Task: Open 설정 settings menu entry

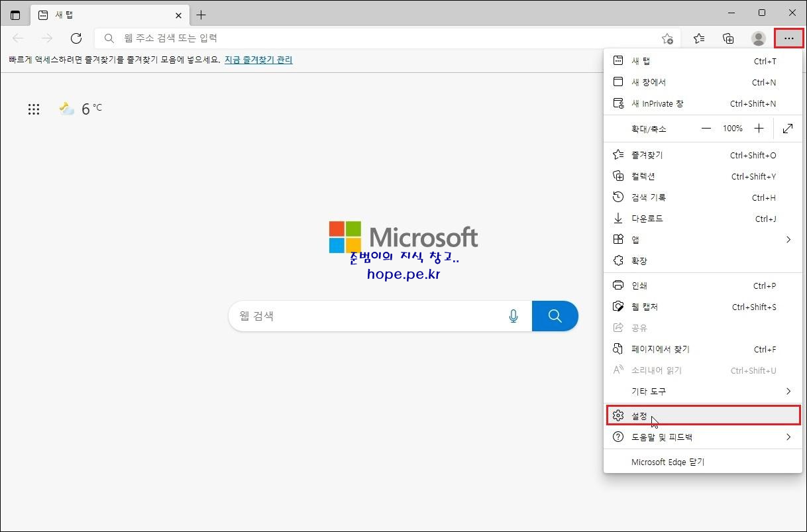Action: [703, 415]
